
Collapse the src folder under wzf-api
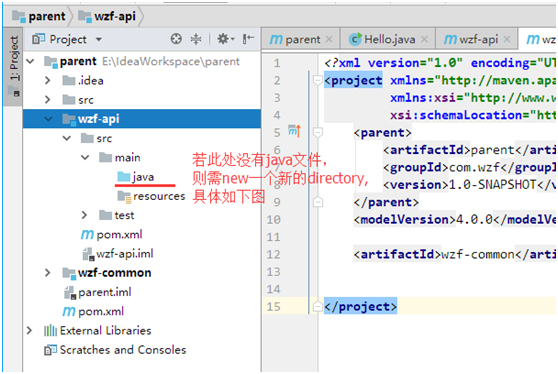click(x=67, y=138)
